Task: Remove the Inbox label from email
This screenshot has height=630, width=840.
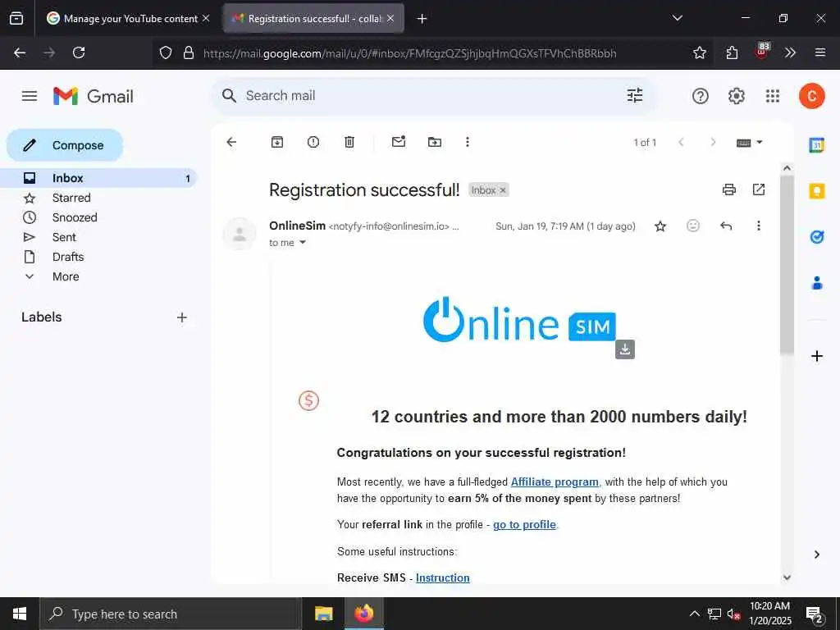Action: [503, 190]
